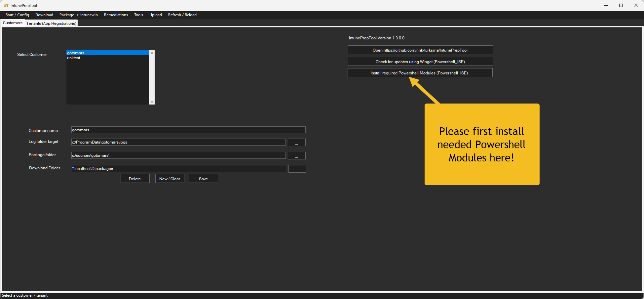644x299 pixels.
Task: Open the Package -> Intunewin menu
Action: 78,15
